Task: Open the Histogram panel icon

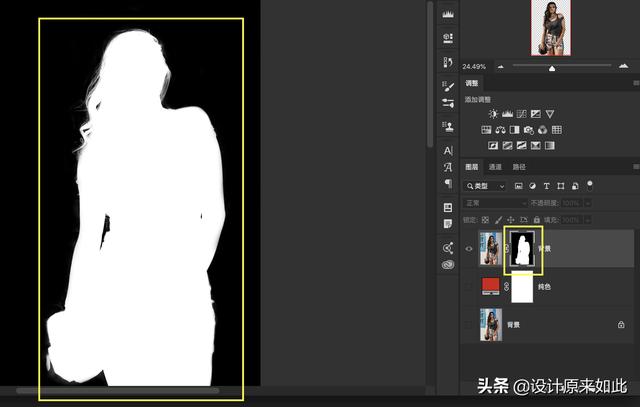Action: click(448, 14)
